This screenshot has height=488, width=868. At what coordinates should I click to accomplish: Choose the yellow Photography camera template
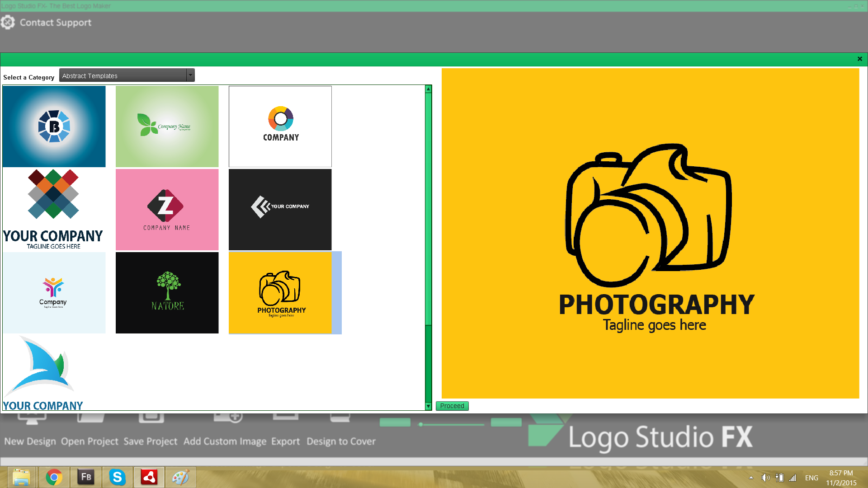[280, 293]
